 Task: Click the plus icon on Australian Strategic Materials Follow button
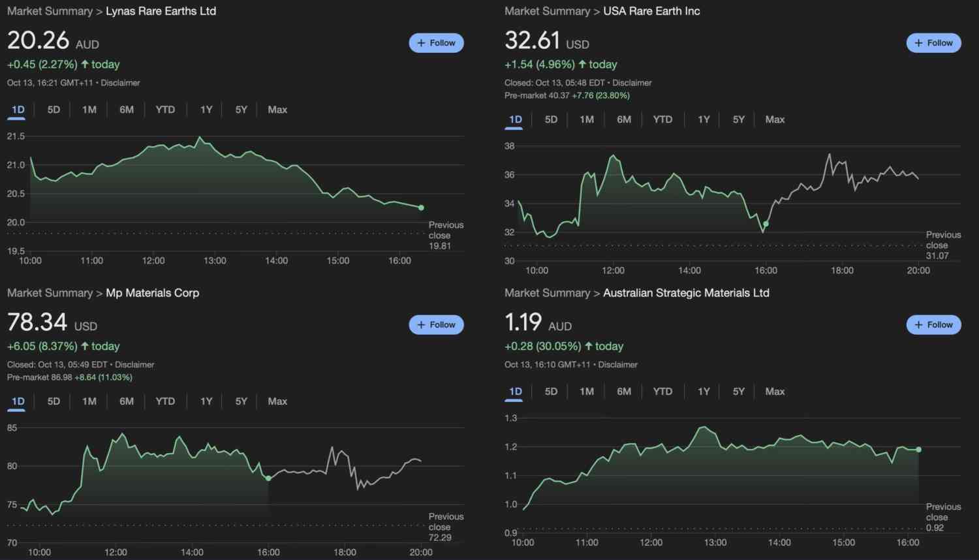click(x=918, y=324)
